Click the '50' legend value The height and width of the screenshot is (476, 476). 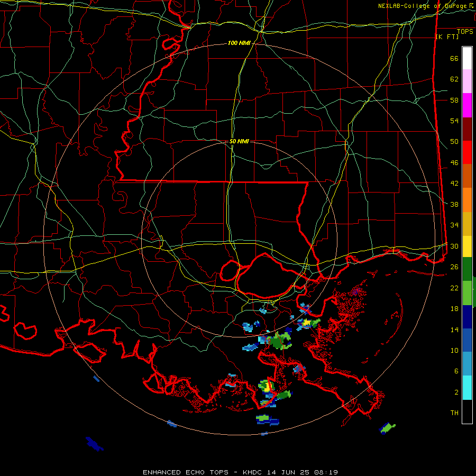coord(454,142)
